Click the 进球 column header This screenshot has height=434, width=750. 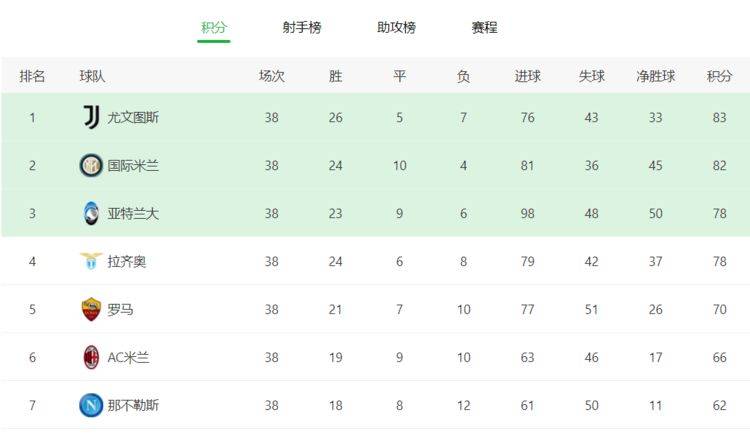click(528, 76)
